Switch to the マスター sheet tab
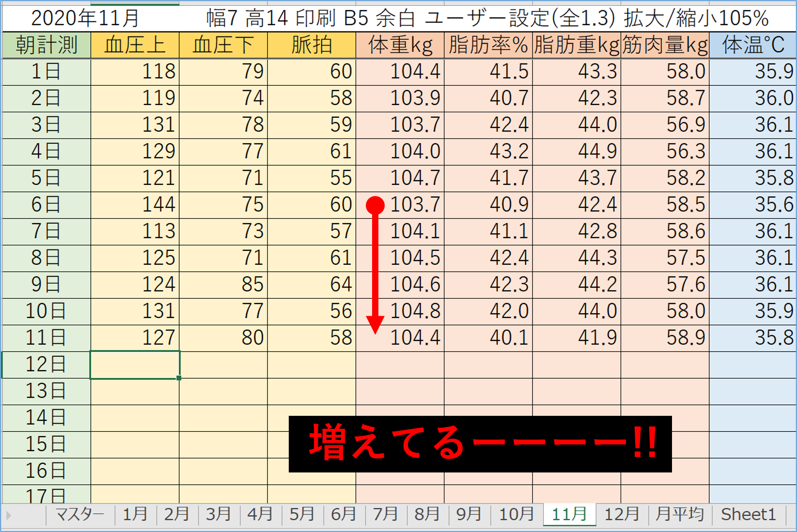The width and height of the screenshot is (797, 532). point(80,515)
